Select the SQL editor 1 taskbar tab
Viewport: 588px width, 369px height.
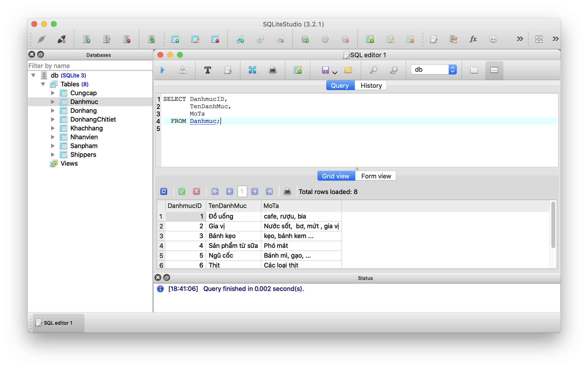[58, 323]
